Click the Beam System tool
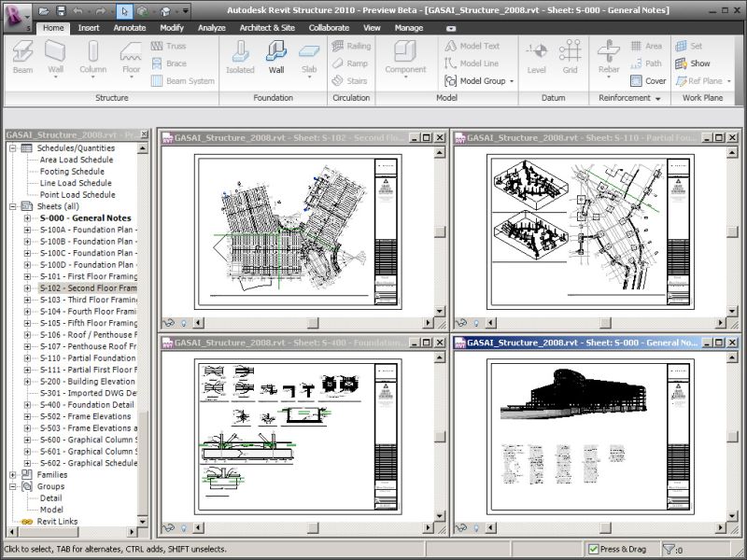Screen dimensions: 747x560 click(182, 81)
